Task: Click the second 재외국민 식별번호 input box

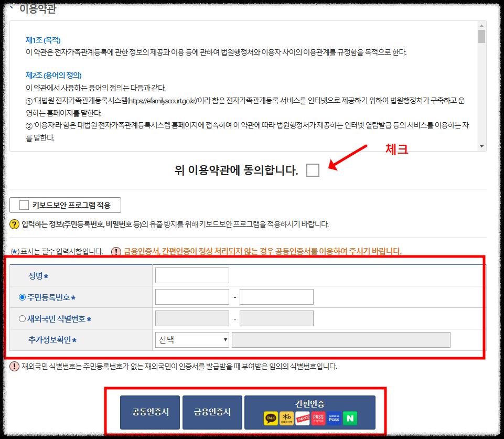Action: click(276, 318)
